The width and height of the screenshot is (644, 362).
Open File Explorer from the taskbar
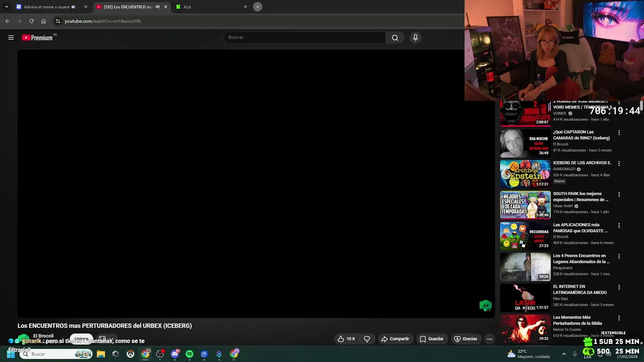click(x=101, y=354)
